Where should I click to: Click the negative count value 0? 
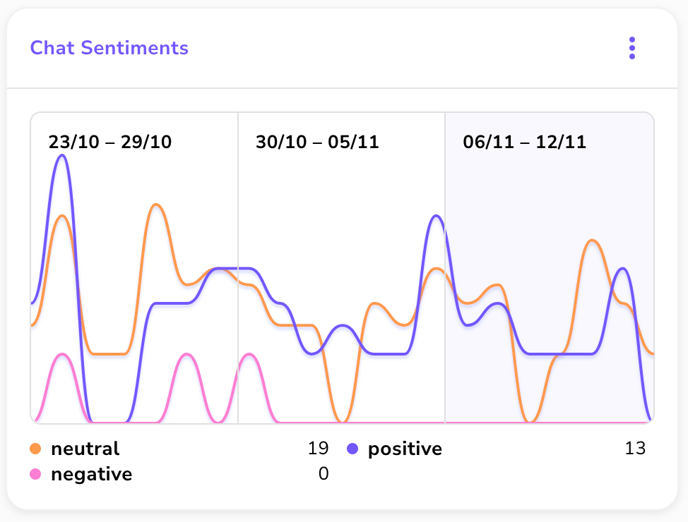click(x=323, y=473)
